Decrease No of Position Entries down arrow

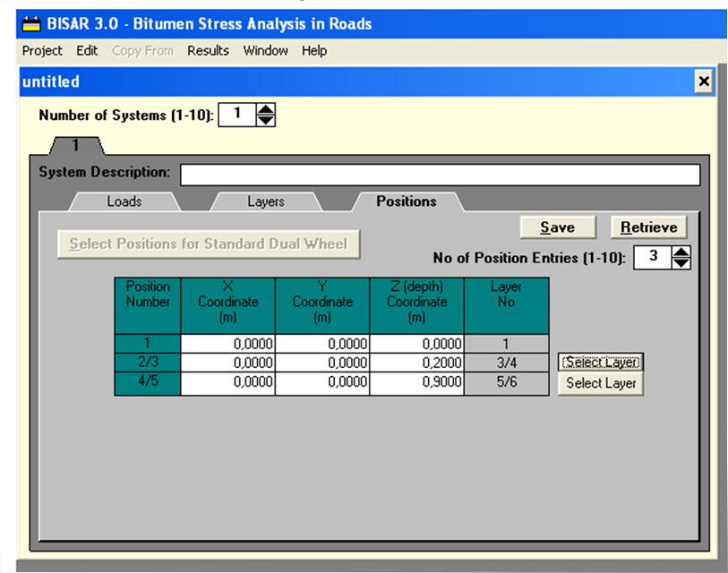[x=681, y=263]
